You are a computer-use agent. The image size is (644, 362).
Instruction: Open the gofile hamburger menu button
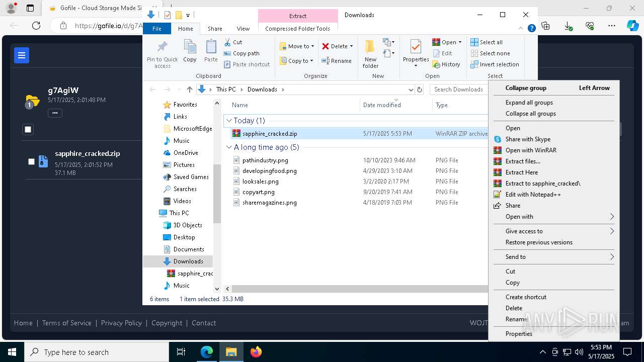coord(22,55)
